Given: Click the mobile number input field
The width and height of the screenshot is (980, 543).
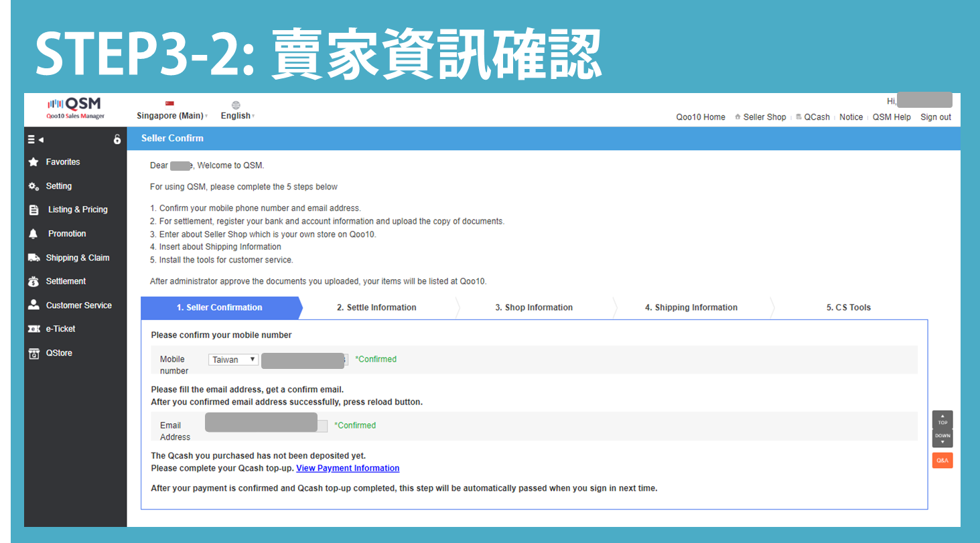Looking at the screenshot, I should click(x=305, y=360).
